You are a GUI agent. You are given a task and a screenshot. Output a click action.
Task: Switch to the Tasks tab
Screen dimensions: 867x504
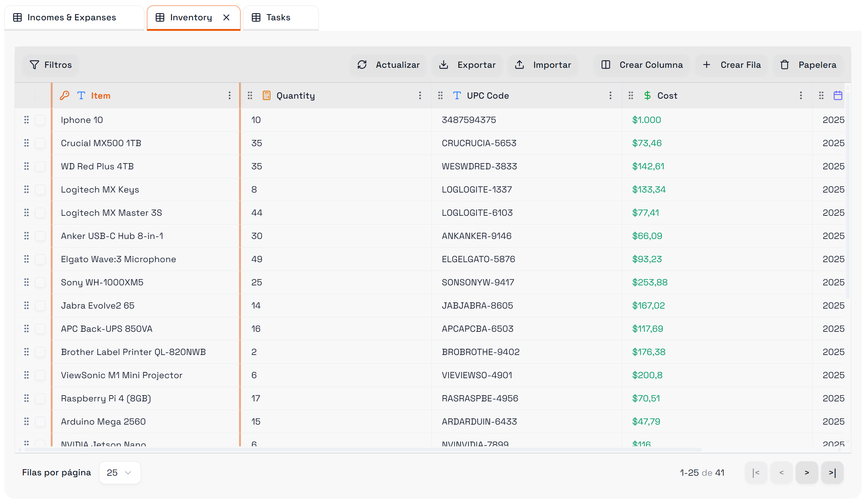click(278, 17)
